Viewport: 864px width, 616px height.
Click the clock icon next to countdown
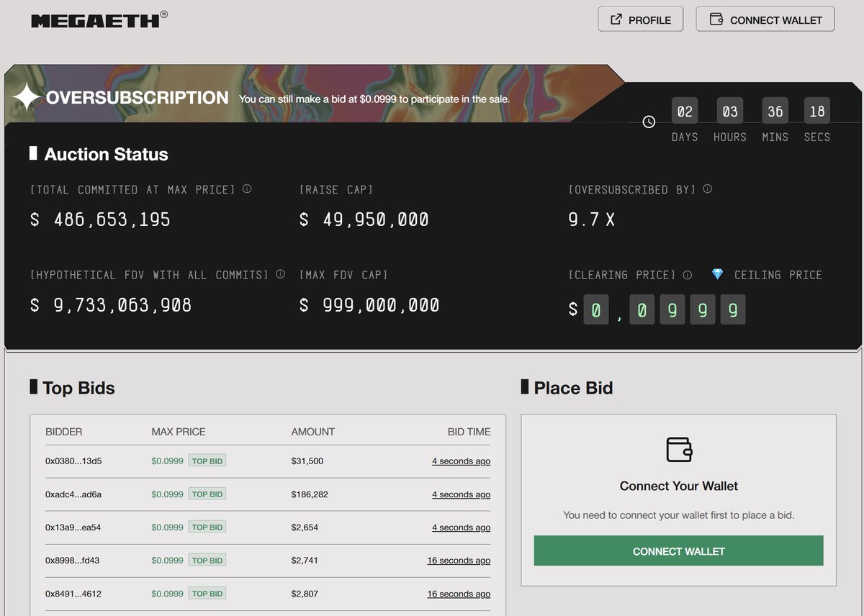pos(649,122)
